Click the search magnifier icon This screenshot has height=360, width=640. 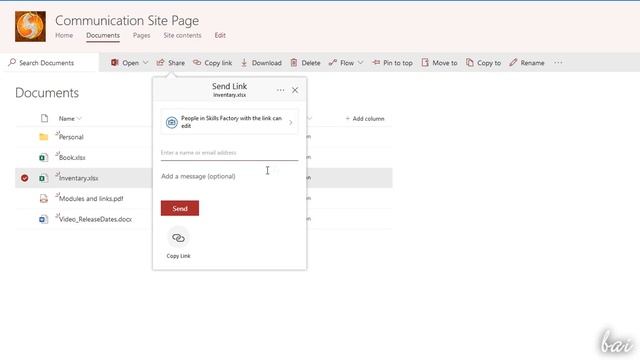12,62
